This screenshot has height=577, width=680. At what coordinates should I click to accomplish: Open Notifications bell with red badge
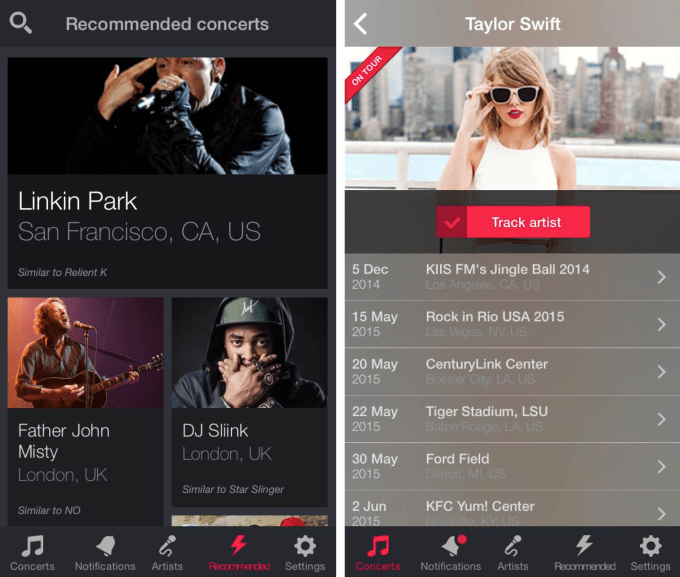coord(453,545)
